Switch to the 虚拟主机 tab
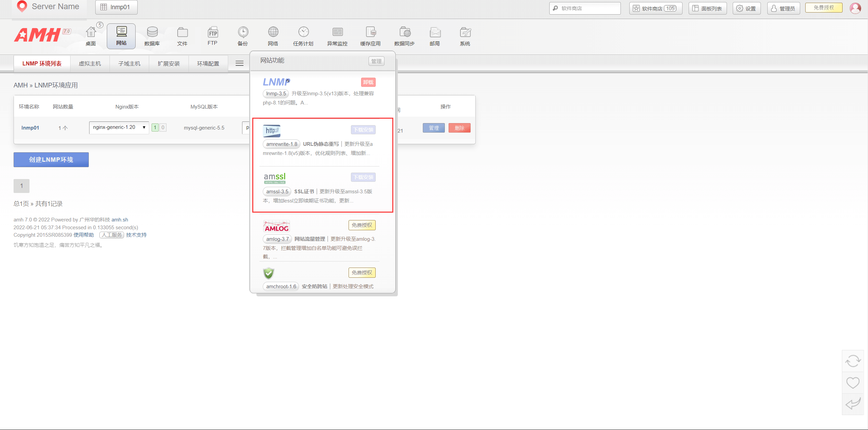 point(90,63)
